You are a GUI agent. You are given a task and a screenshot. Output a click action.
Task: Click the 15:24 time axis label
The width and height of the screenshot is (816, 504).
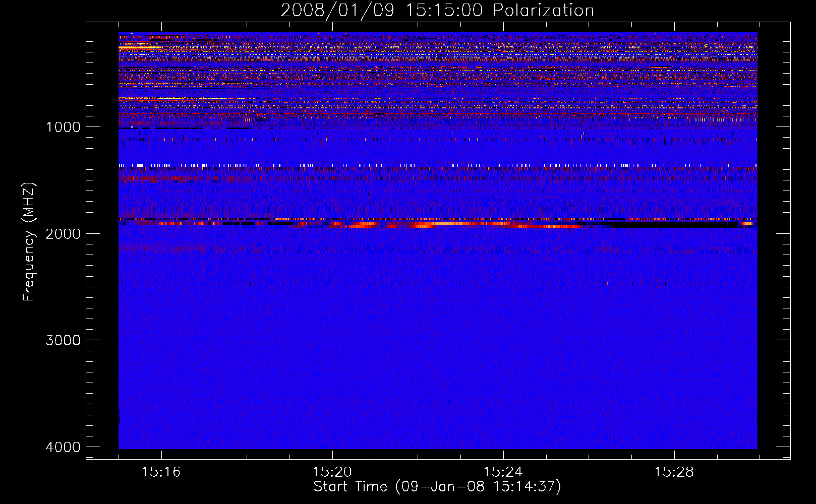pos(503,472)
